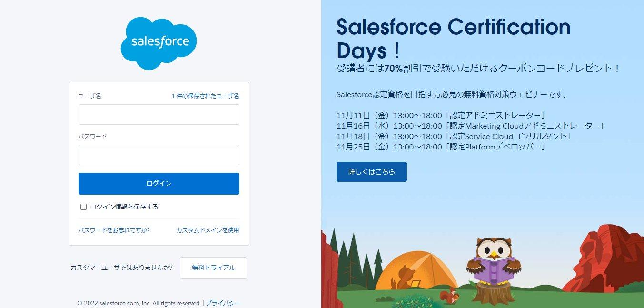Click the パスワード field label
The image size is (644, 308).
(x=93, y=137)
